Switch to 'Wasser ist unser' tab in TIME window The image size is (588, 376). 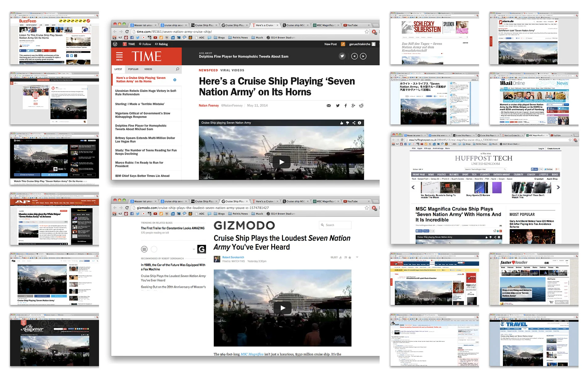click(x=143, y=25)
